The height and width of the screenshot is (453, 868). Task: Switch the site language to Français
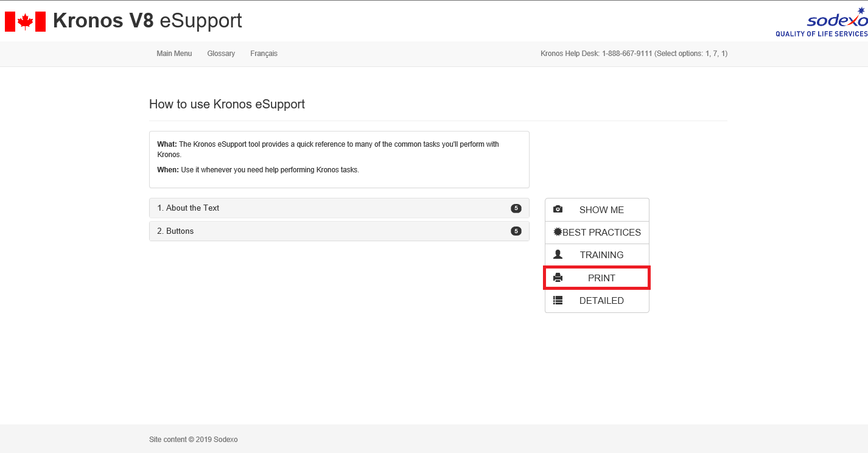tap(264, 54)
